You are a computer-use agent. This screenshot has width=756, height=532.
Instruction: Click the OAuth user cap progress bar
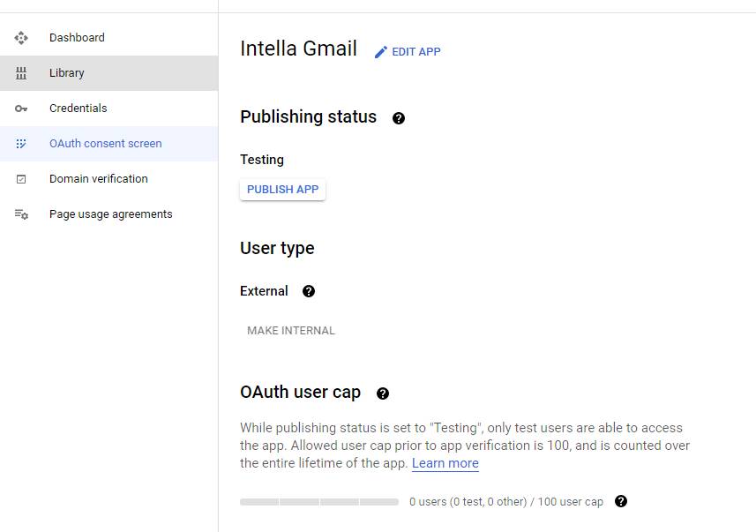(319, 502)
